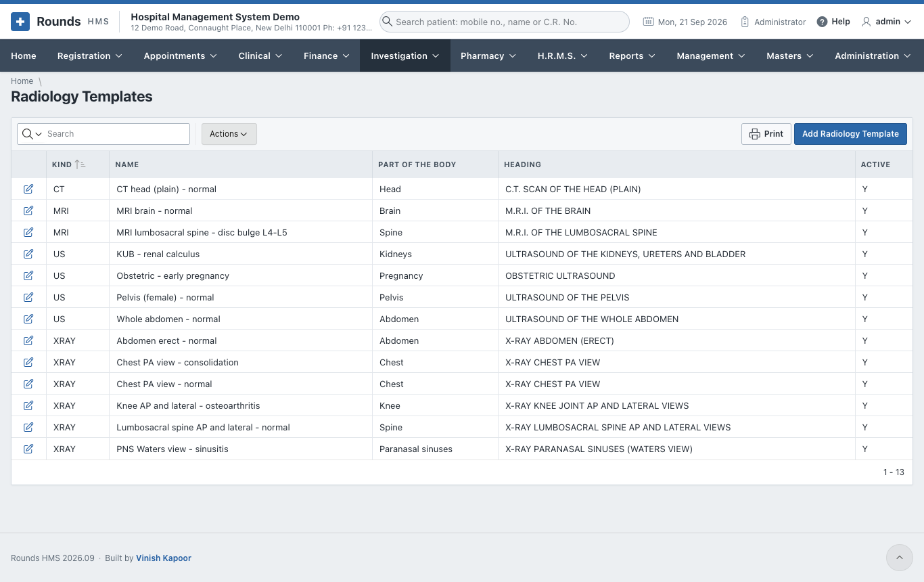Click the '1 - 13' row count text

tap(894, 472)
